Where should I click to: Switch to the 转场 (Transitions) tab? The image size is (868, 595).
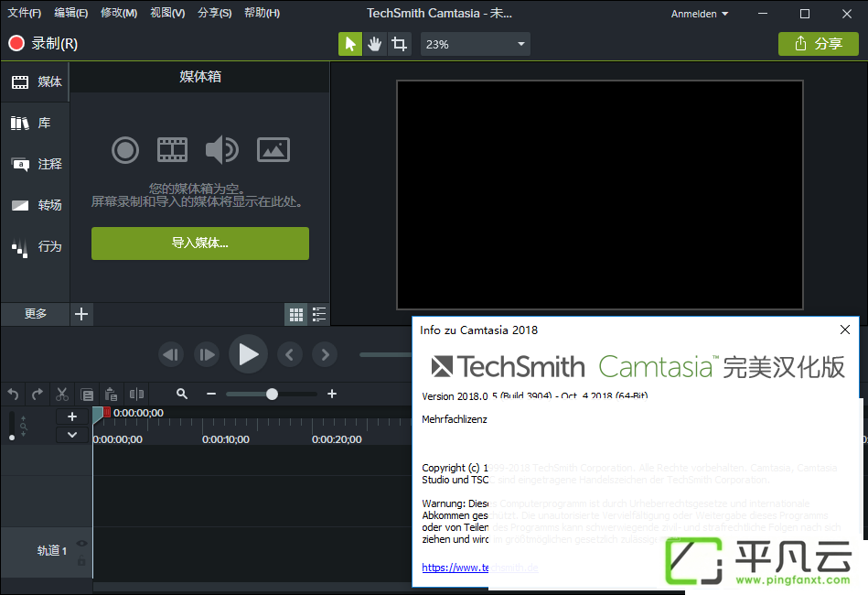click(x=35, y=205)
